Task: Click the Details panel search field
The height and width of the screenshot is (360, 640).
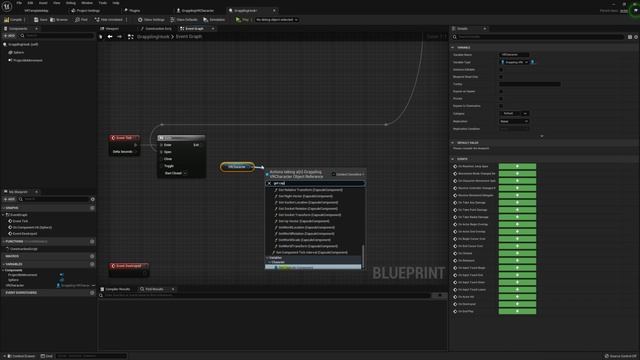Action: 539,37
